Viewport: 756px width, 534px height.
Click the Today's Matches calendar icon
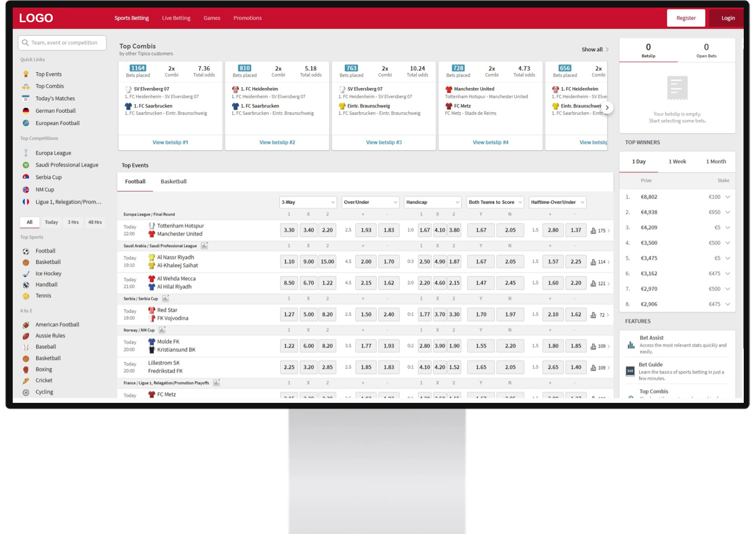(26, 99)
